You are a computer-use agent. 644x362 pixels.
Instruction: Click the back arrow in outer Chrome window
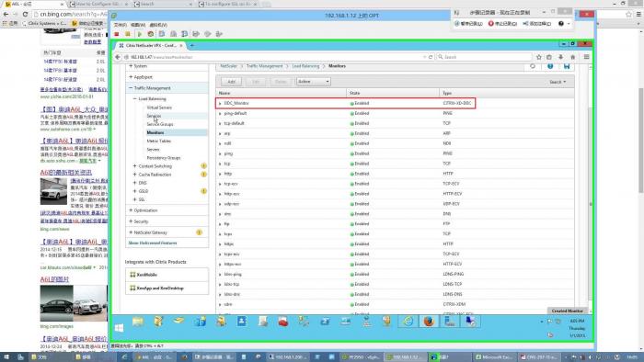[6, 14]
